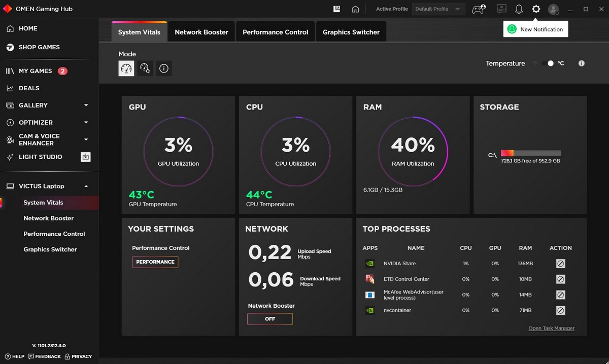Open HELP link at the bottom

(x=14, y=356)
